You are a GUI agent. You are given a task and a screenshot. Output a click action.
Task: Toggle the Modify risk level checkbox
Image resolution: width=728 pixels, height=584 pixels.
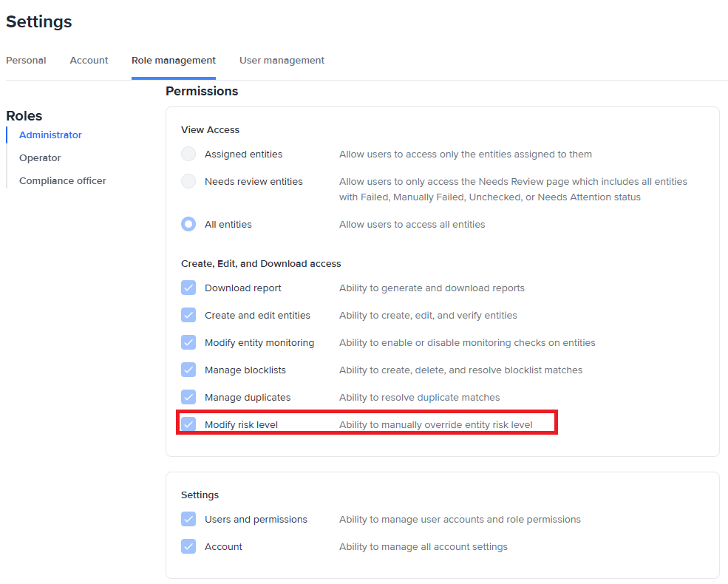pyautogui.click(x=188, y=424)
